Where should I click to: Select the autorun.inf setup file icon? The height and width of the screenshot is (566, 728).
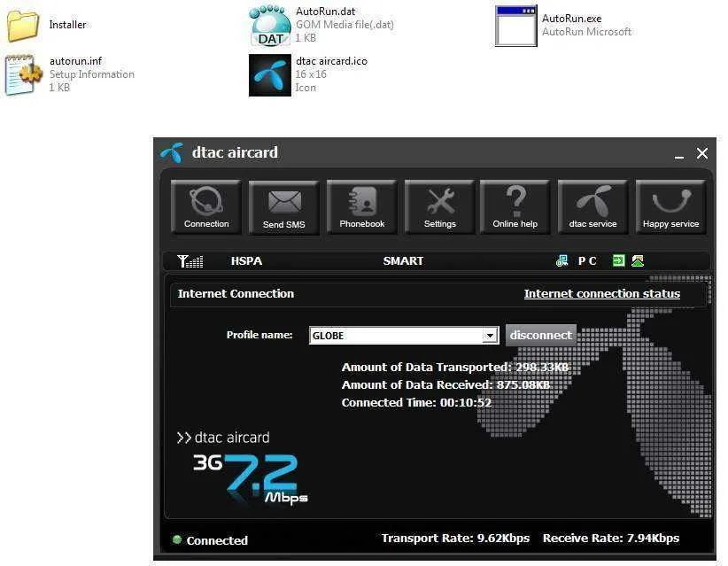pos(23,74)
